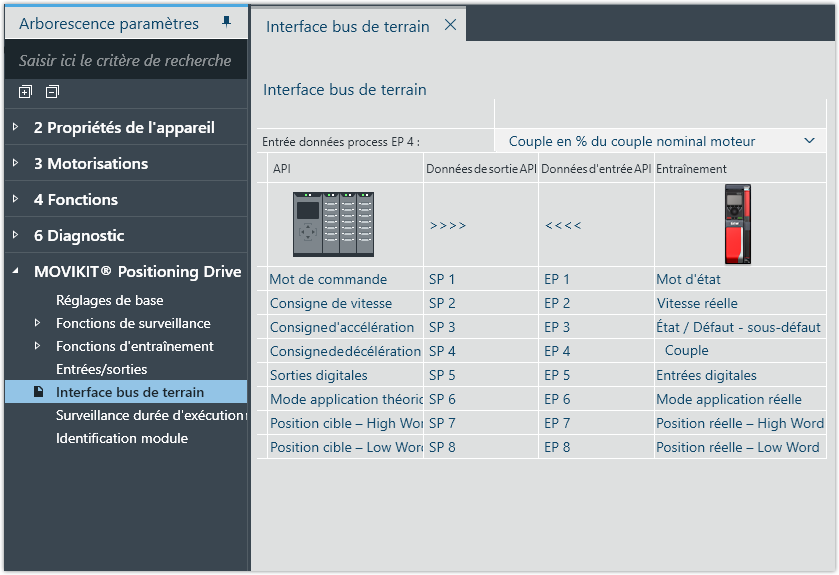Select the Interface bus de terrain tab
Image resolution: width=839 pixels, height=575 pixels.
347,27
